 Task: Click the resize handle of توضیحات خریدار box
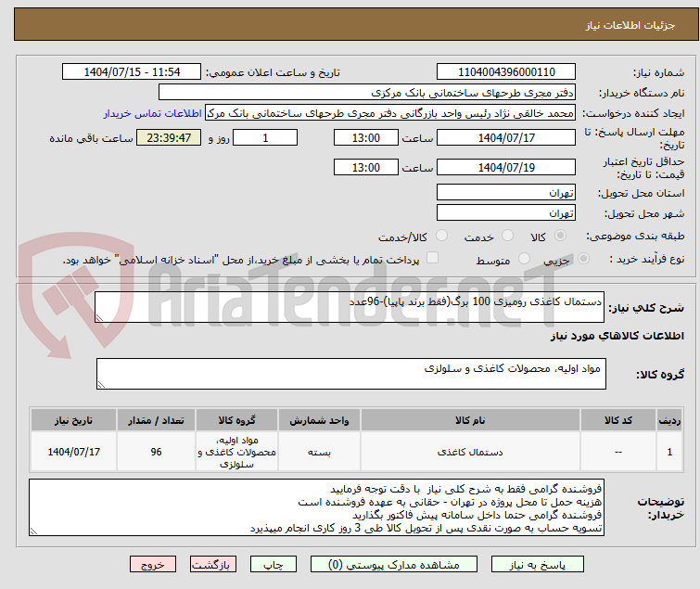(34, 531)
